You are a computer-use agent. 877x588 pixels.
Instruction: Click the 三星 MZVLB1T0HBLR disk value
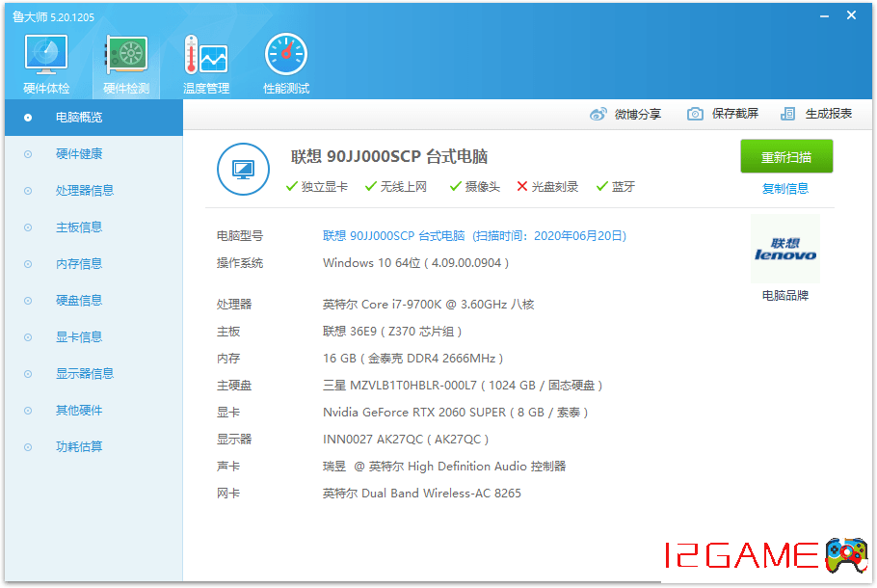click(463, 386)
